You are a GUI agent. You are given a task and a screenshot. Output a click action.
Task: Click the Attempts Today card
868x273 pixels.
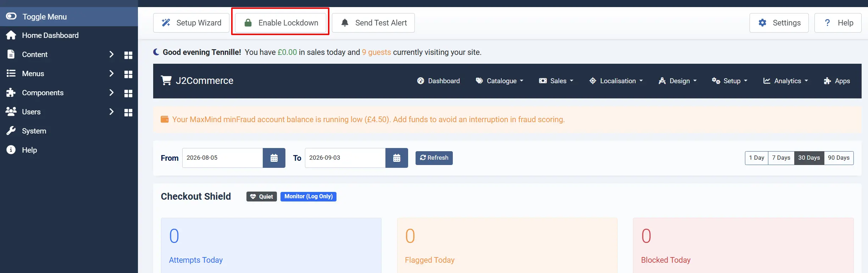point(271,245)
